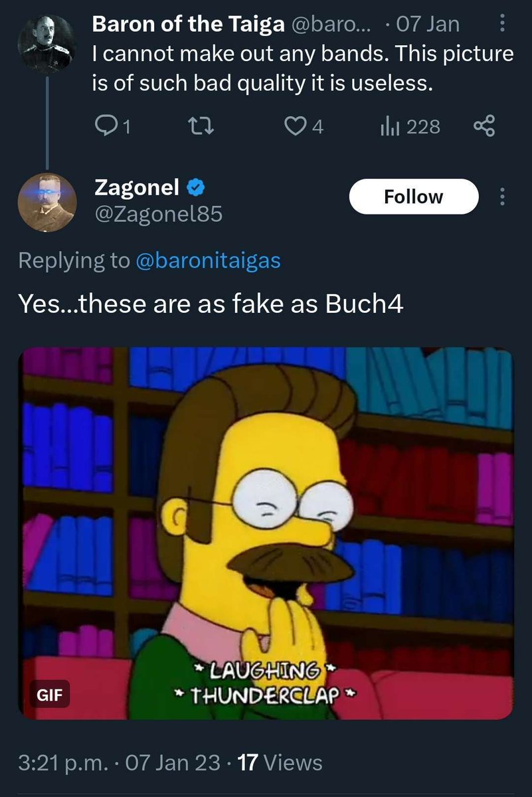Open the @Zagonel85 handle
The image size is (532, 797).
[x=159, y=214]
